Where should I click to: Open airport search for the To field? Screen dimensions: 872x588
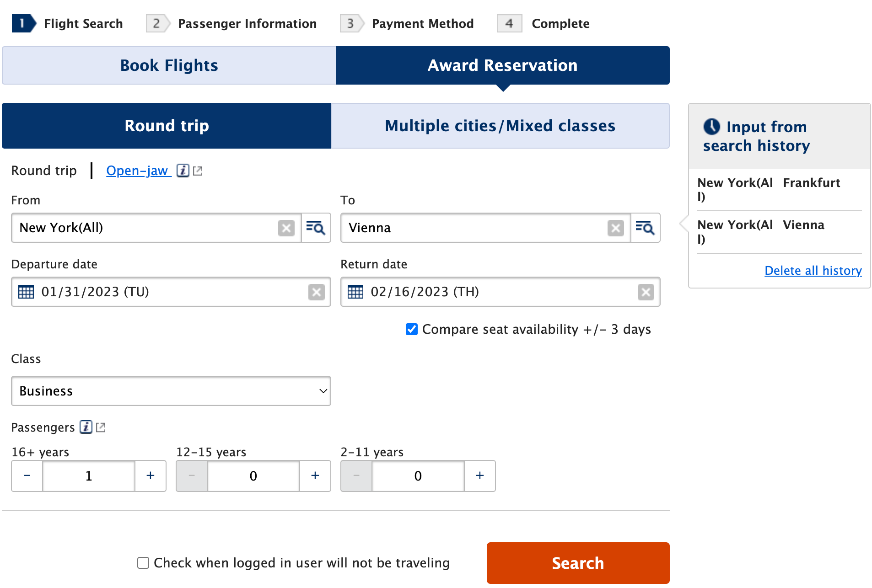(645, 228)
